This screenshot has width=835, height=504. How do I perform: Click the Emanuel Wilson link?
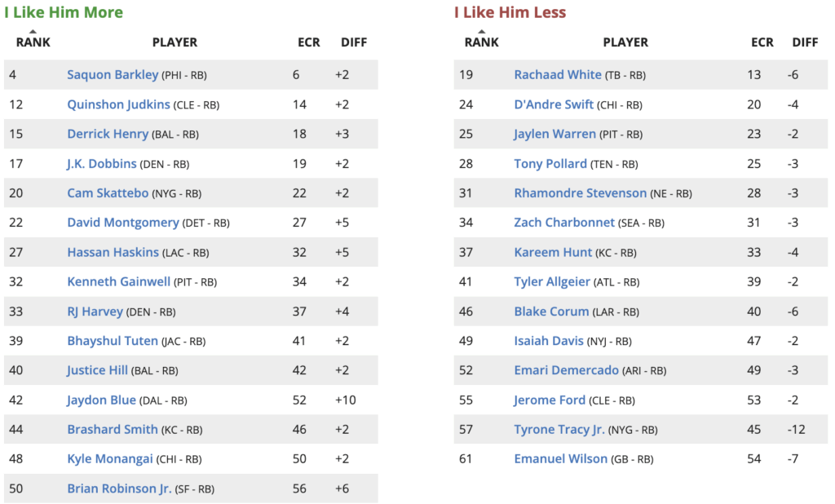click(561, 459)
